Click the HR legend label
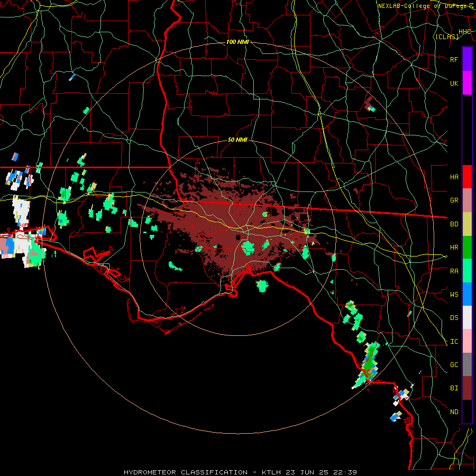The height and width of the screenshot is (476, 476). (454, 248)
